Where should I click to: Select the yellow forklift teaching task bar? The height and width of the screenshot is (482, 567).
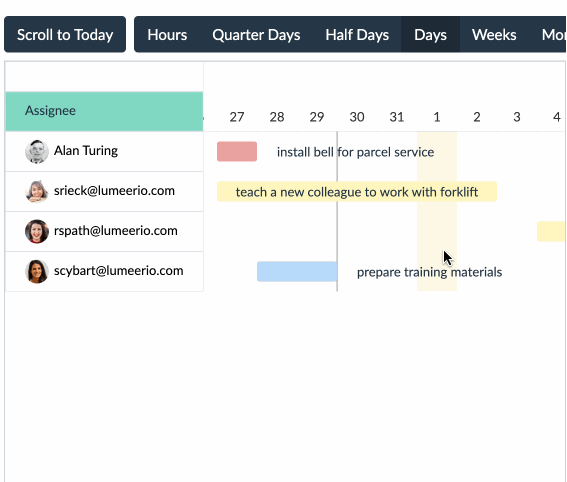tap(357, 192)
